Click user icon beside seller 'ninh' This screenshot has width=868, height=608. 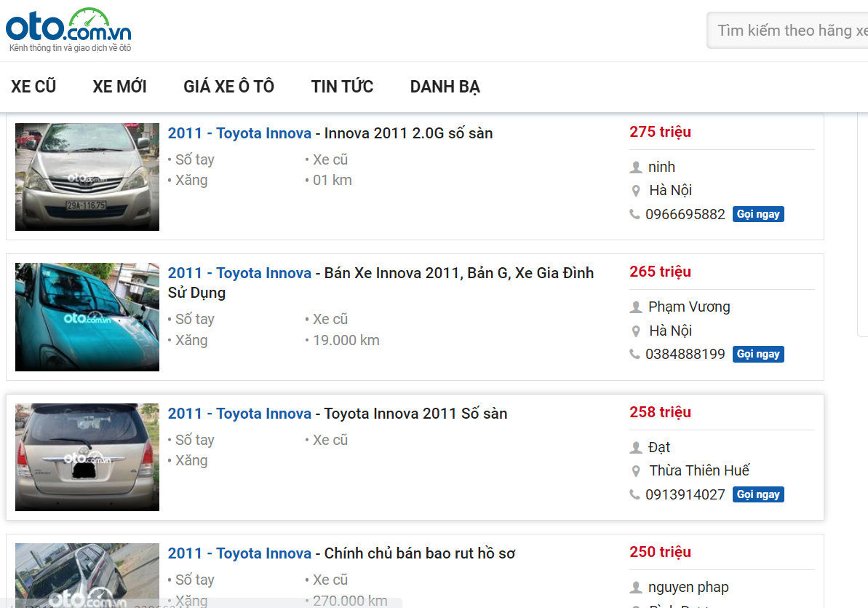pos(636,167)
